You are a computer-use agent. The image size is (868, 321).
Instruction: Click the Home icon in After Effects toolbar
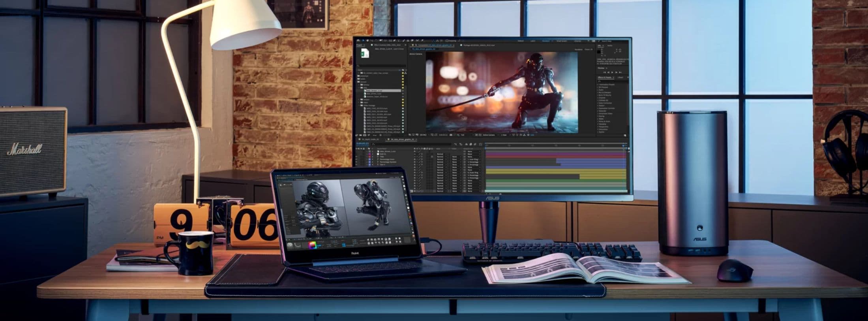pos(358,41)
